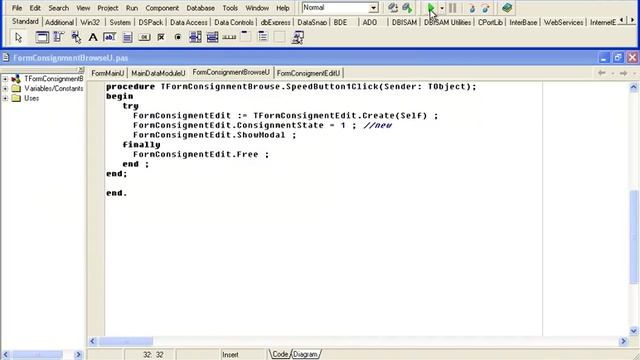Pick the ListBox component icon
Image resolution: width=640 pixels, height=360 pixels.
pyautogui.click(x=195, y=38)
